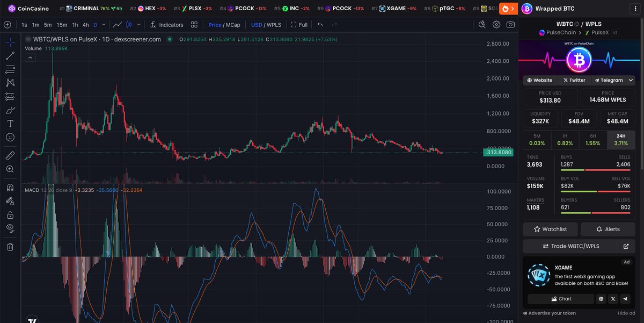Toggle magnet mode for drawings
The image size is (644, 323).
pos(10,188)
